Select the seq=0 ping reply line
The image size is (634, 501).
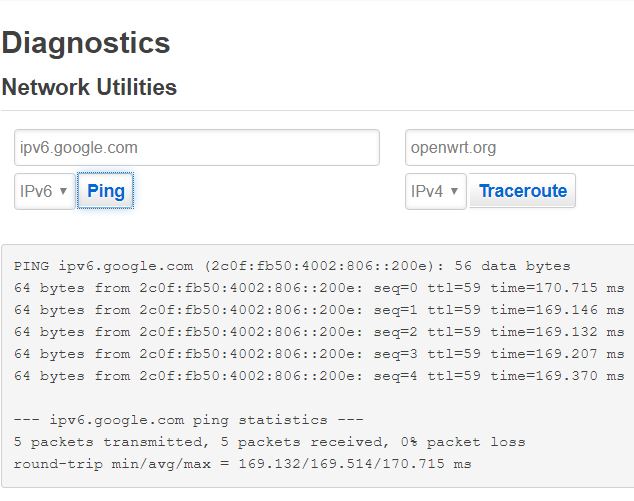click(x=319, y=288)
